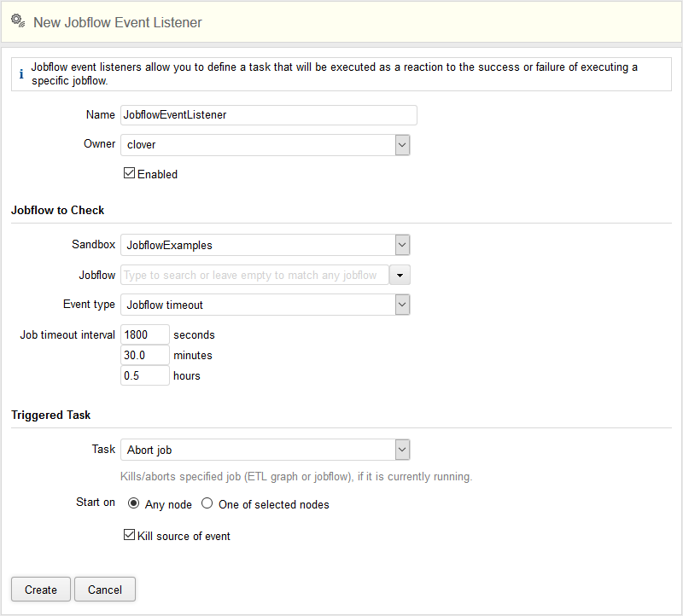Click the Jobflow to Check section heading
The image size is (683, 616).
(58, 210)
